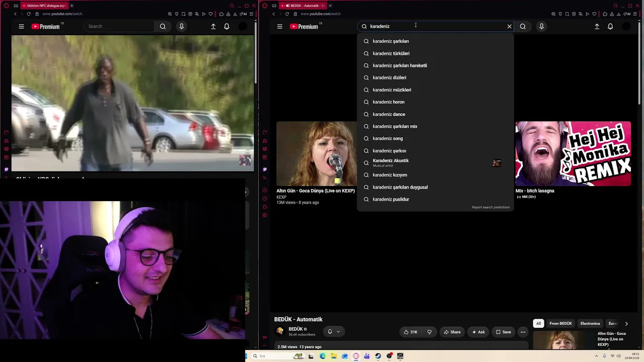Click the Search field in the left YouTube window
This screenshot has height=362, width=644.
119,26
